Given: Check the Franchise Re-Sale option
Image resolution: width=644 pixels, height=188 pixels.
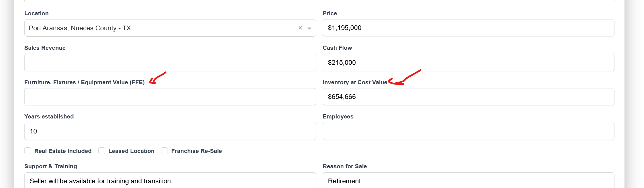Looking at the screenshot, I should pos(164,151).
